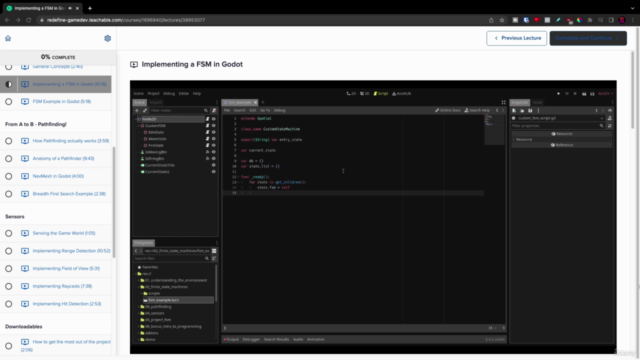Image resolution: width=640 pixels, height=360 pixels.
Task: Collapse the 02_finite_state_machines folder
Action: (138, 287)
